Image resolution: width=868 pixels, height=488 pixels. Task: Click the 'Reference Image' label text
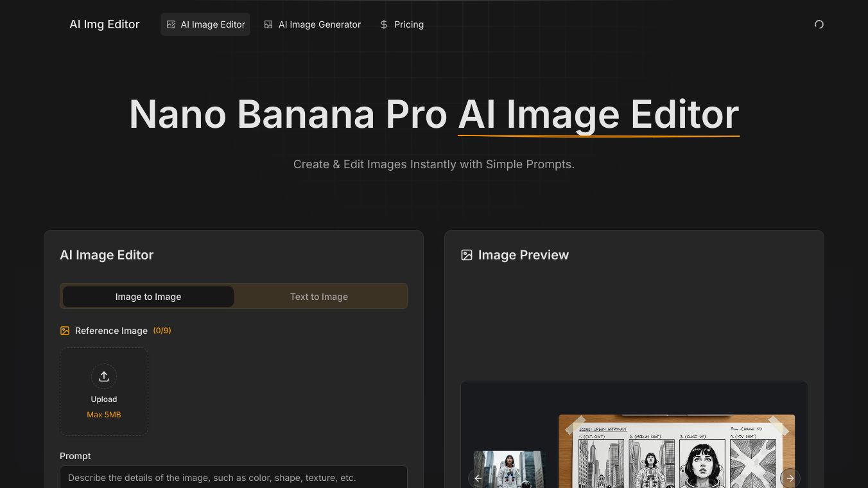click(x=111, y=331)
